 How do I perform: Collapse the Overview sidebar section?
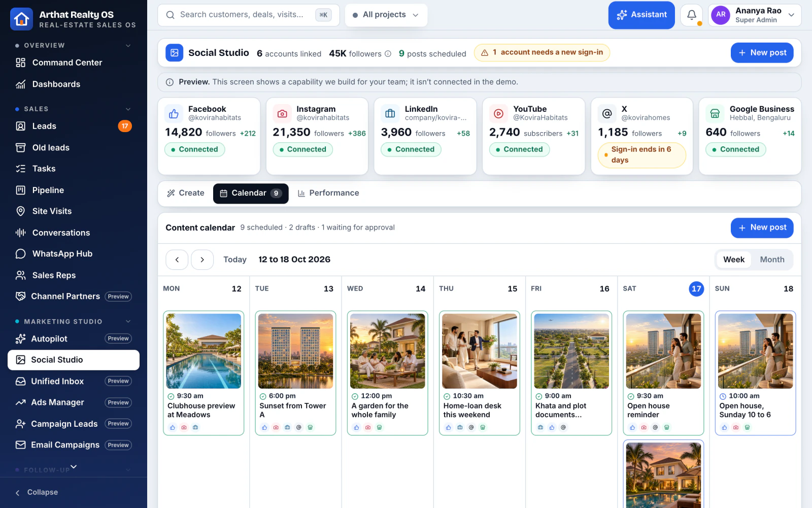[128, 45]
